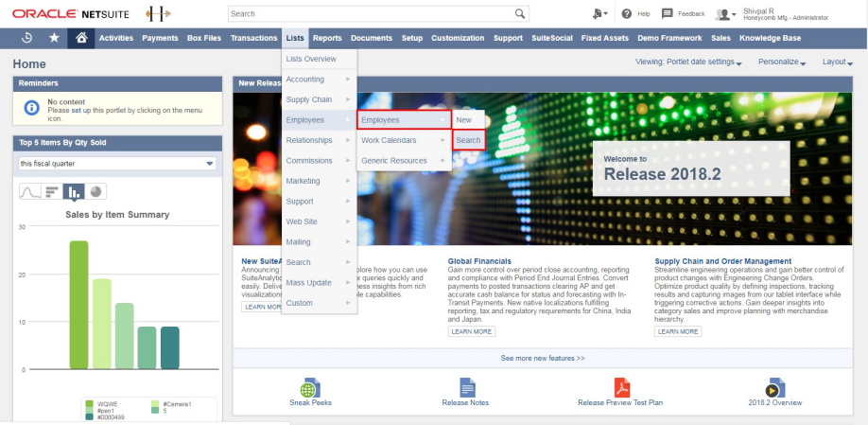Select the pie chart type icon
The height and width of the screenshot is (425, 868).
tap(95, 192)
